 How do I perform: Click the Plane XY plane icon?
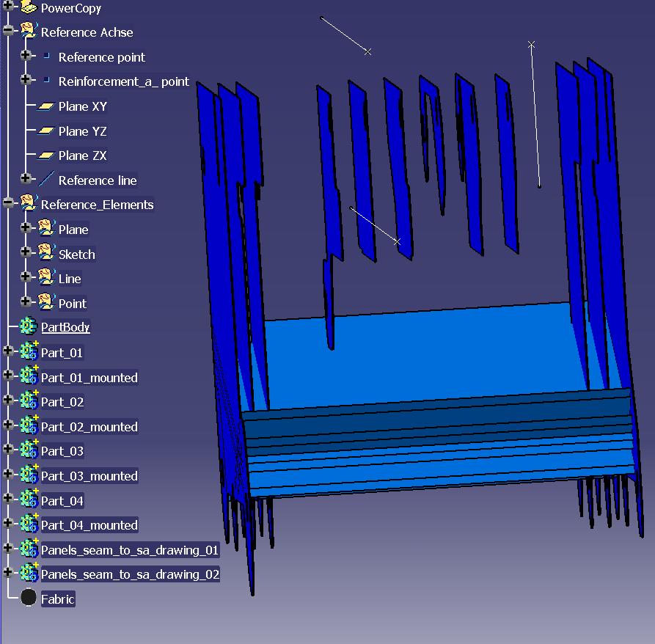pyautogui.click(x=46, y=106)
